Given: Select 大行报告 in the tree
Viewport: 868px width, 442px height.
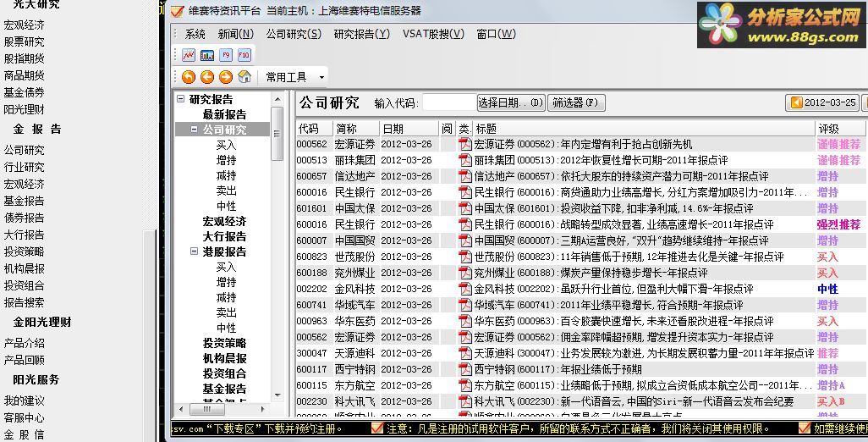Looking at the screenshot, I should tap(224, 236).
